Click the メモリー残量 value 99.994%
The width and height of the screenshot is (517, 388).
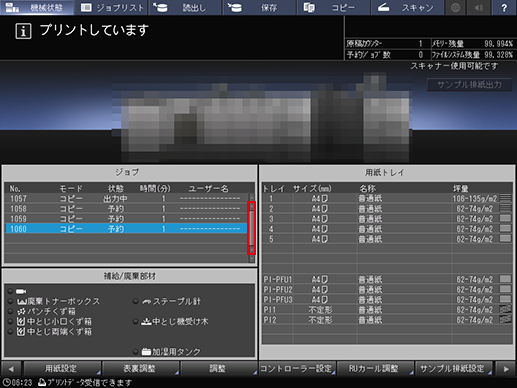coord(498,44)
